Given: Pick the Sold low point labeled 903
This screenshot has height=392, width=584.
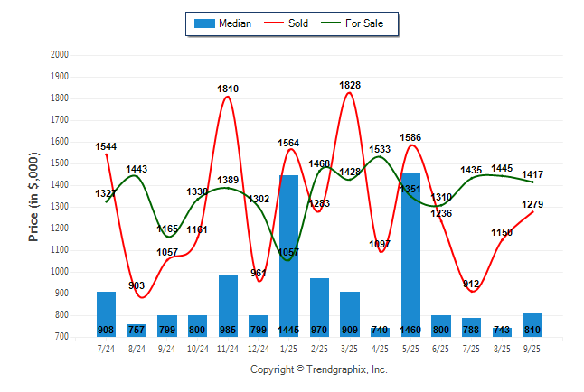Looking at the screenshot, I should click(137, 293).
